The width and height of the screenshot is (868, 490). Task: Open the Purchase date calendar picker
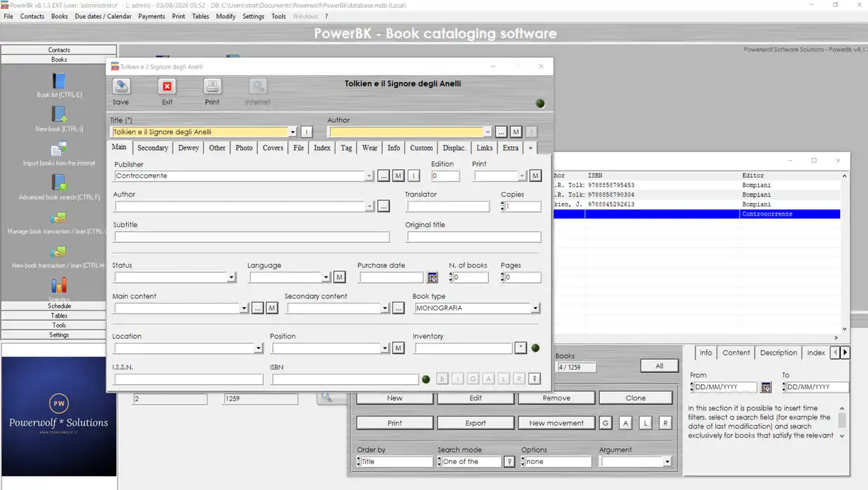pos(433,277)
